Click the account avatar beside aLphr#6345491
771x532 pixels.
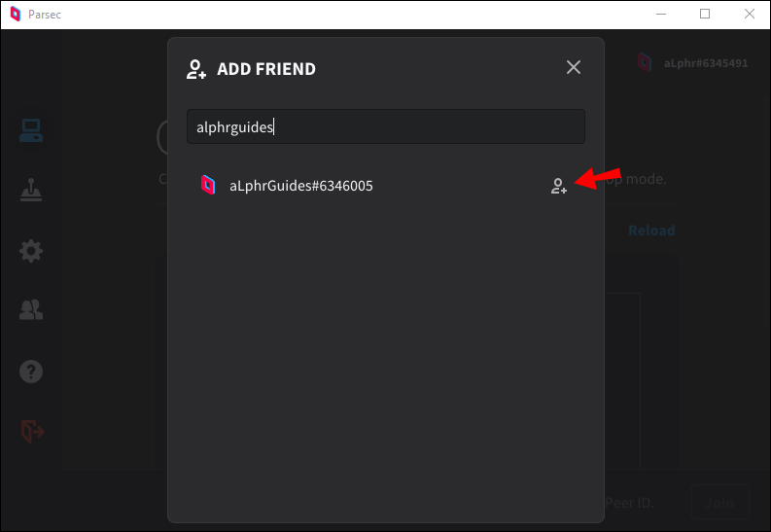tap(644, 63)
